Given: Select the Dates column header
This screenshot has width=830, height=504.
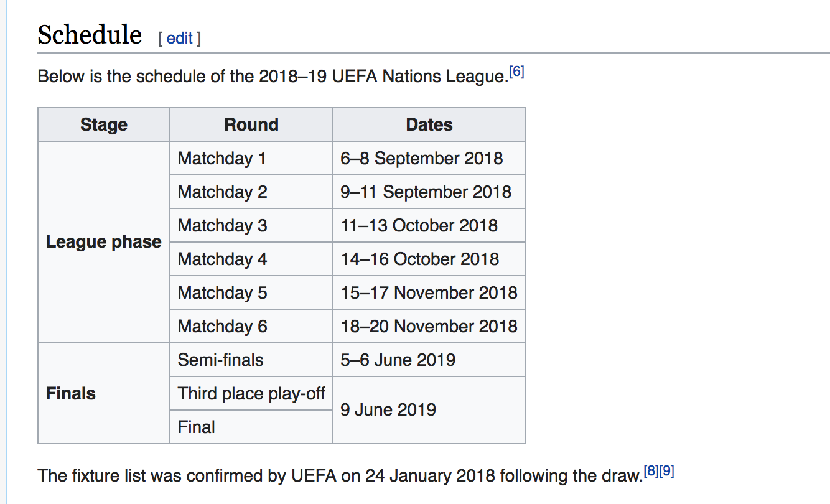Looking at the screenshot, I should pyautogui.click(x=429, y=125).
